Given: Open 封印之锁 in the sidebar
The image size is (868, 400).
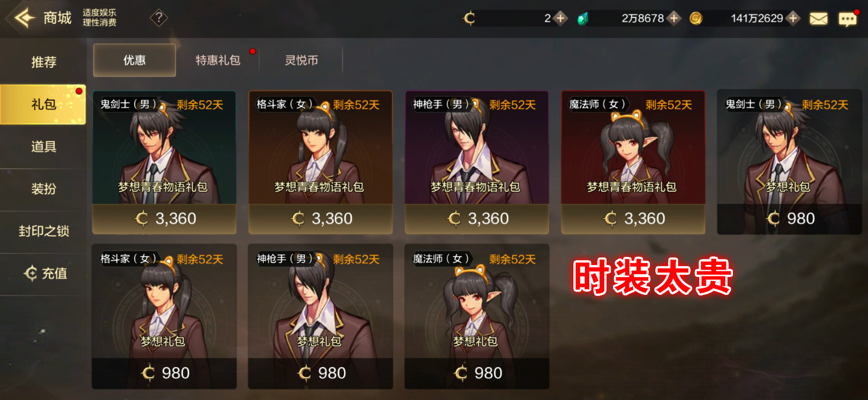Looking at the screenshot, I should [x=43, y=231].
